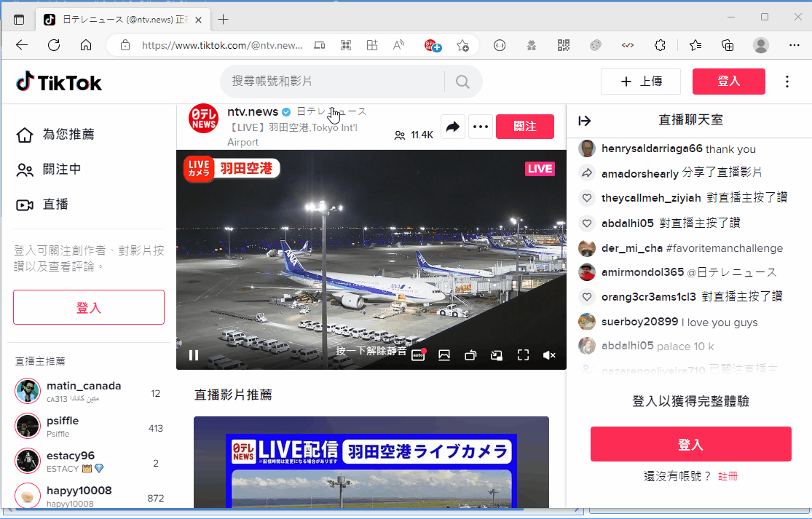Click the 上傳 upload button
Viewport: 812px width, 519px height.
coord(641,82)
